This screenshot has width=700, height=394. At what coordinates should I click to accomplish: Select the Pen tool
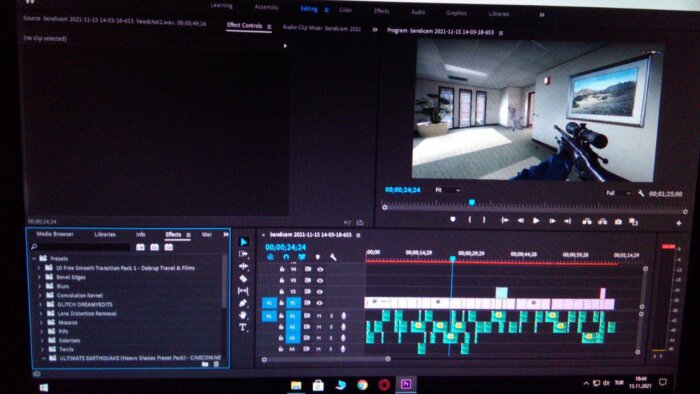(243, 303)
